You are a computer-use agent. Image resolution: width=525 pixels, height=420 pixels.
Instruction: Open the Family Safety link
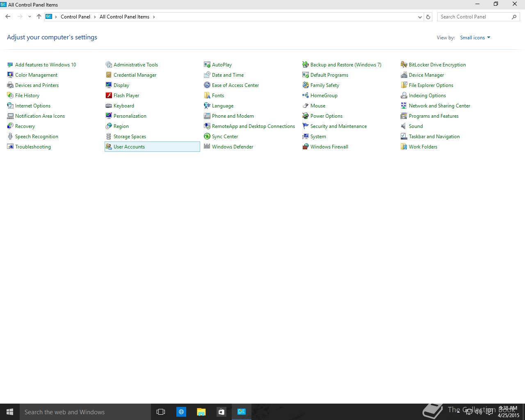click(325, 85)
